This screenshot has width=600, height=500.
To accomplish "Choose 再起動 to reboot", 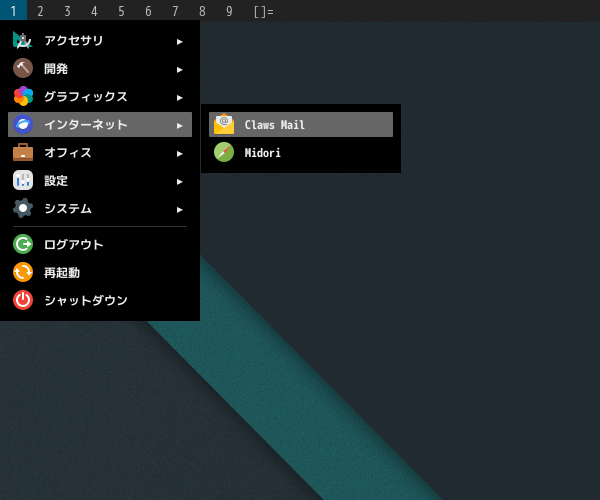I will (100, 272).
